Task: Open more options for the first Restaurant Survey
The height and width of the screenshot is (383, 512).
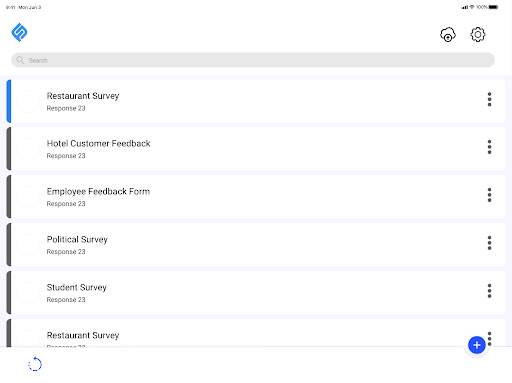Action: 489,99
